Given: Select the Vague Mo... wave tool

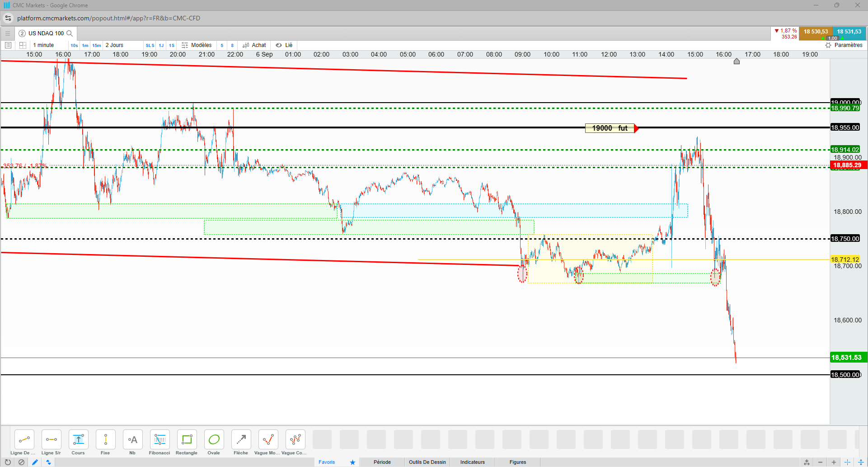Looking at the screenshot, I should tap(268, 439).
